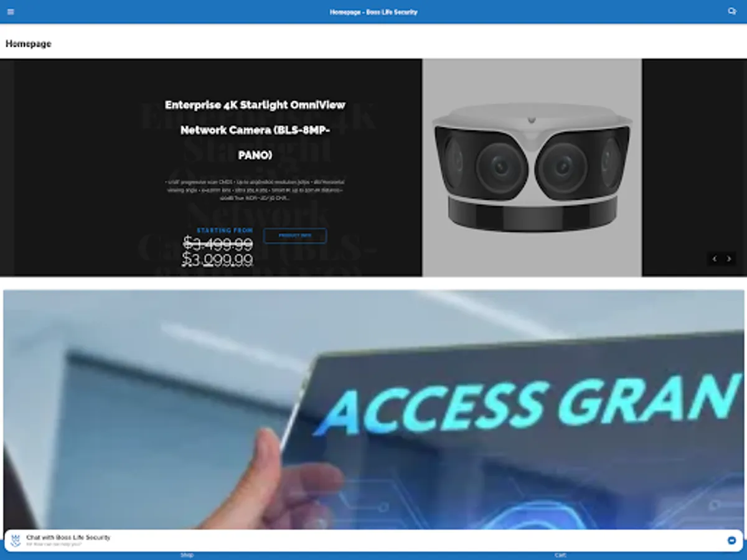This screenshot has height=560, width=747.
Task: Go to next carousel slide
Action: [x=729, y=259]
